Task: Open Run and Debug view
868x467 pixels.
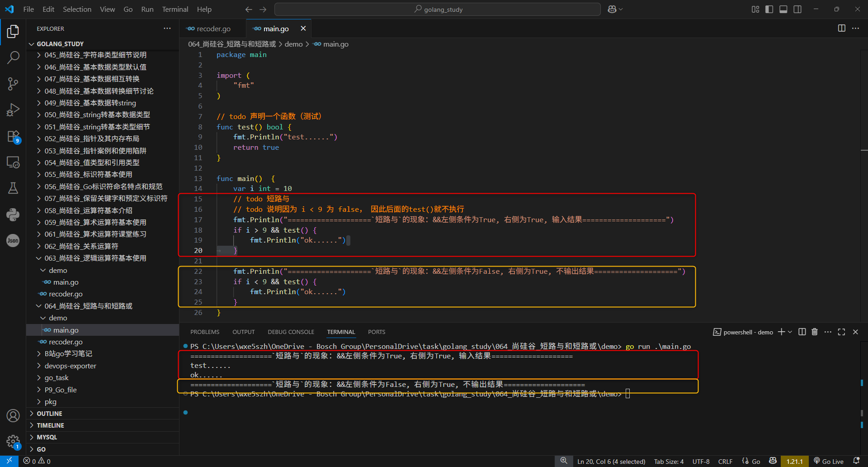Action: pos(13,110)
